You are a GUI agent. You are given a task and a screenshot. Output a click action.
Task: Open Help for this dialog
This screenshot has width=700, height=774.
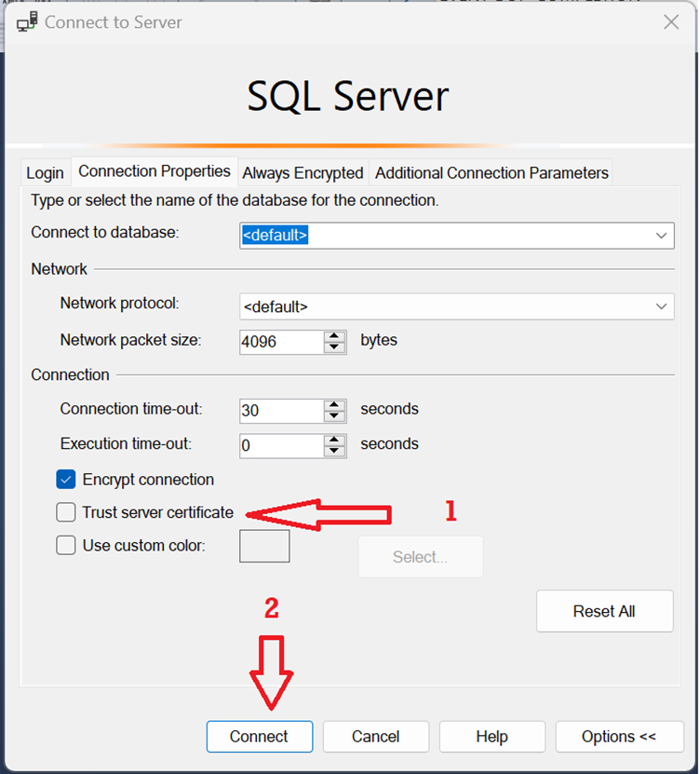coord(491,737)
